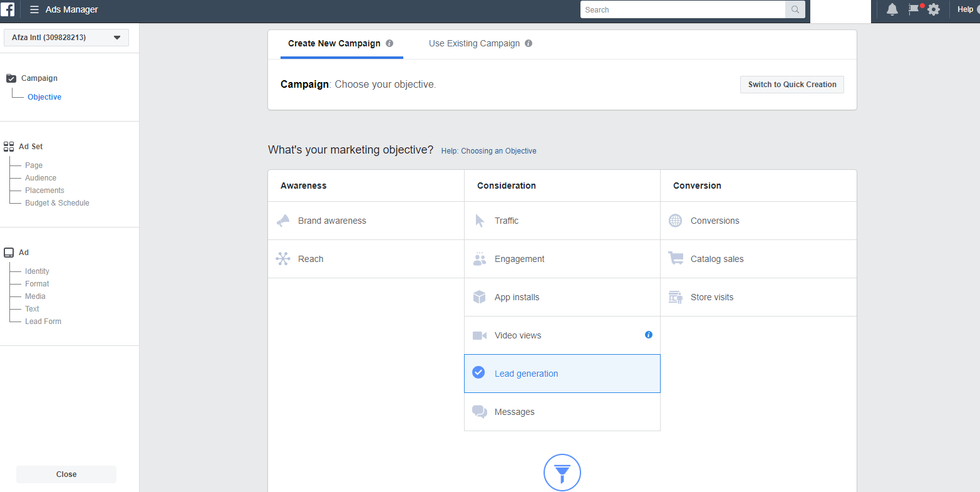
Task: Choose the Messages objective label
Action: point(515,412)
